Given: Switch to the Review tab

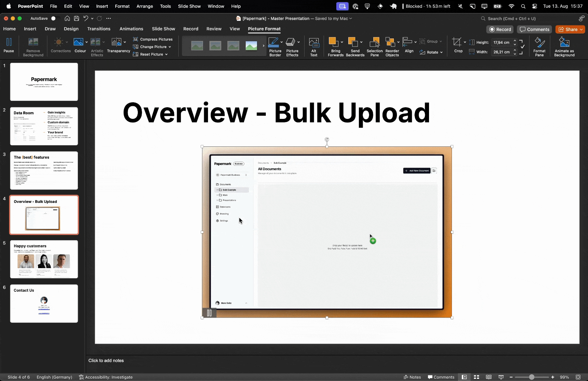Looking at the screenshot, I should point(214,29).
